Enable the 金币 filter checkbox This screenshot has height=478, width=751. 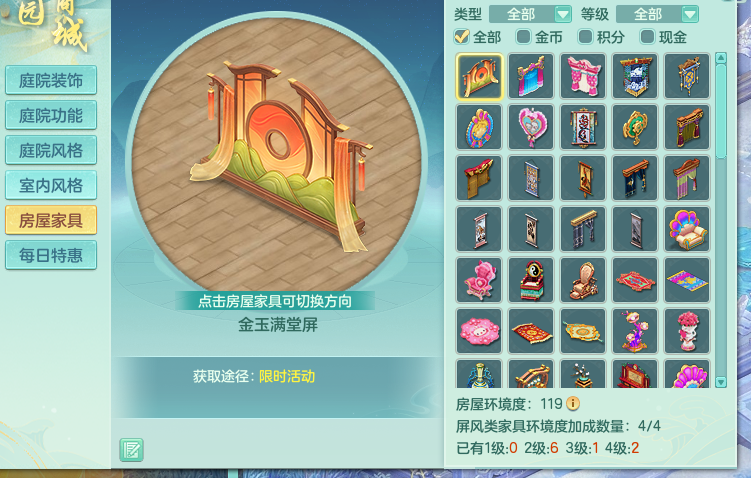pos(523,36)
